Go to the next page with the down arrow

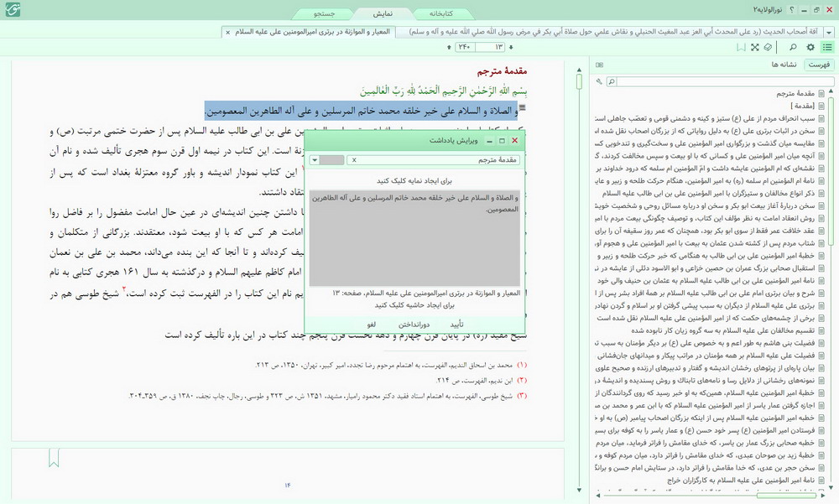[511, 47]
